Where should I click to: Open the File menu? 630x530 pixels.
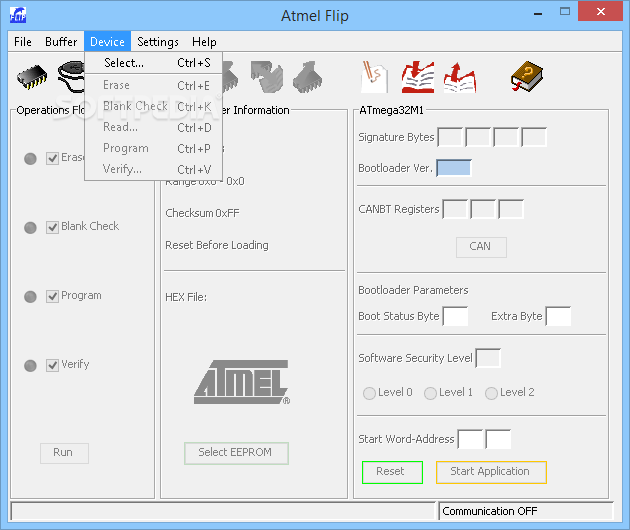tap(23, 42)
